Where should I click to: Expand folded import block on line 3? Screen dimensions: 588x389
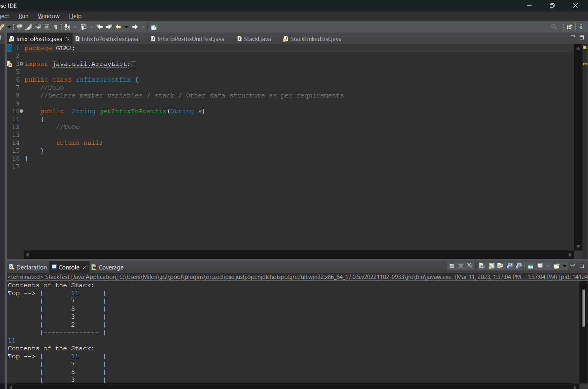21,64
